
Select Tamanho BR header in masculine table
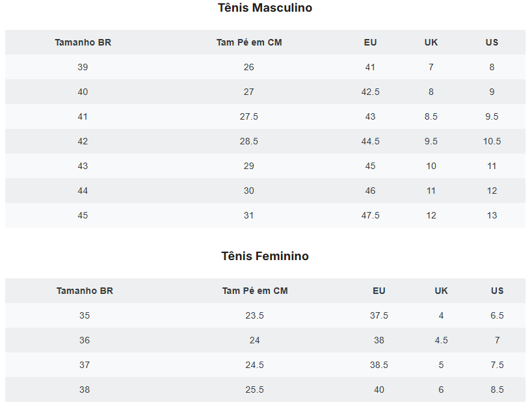(83, 42)
